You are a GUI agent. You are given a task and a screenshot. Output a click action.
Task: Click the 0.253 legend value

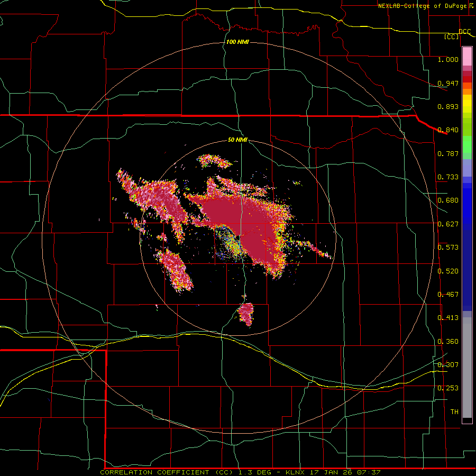tap(448, 388)
